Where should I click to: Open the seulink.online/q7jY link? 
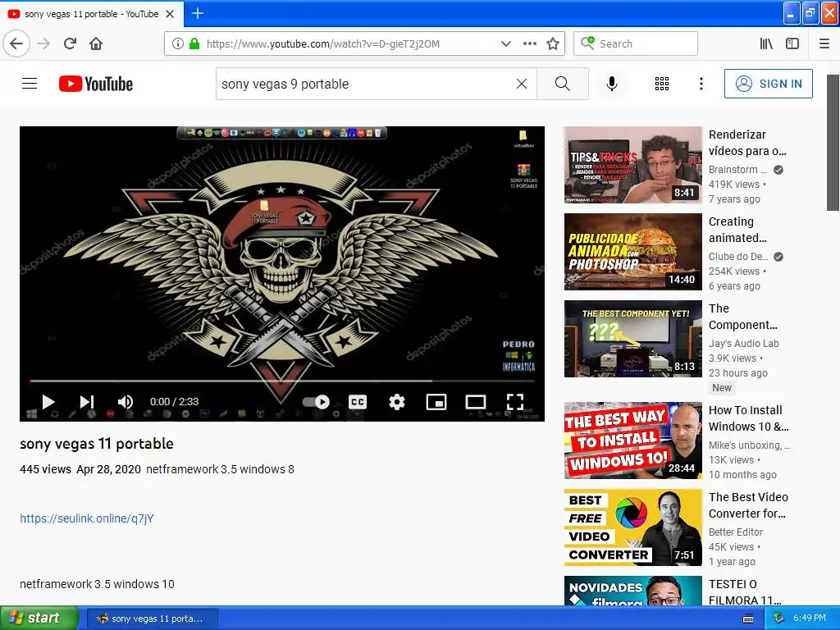87,518
